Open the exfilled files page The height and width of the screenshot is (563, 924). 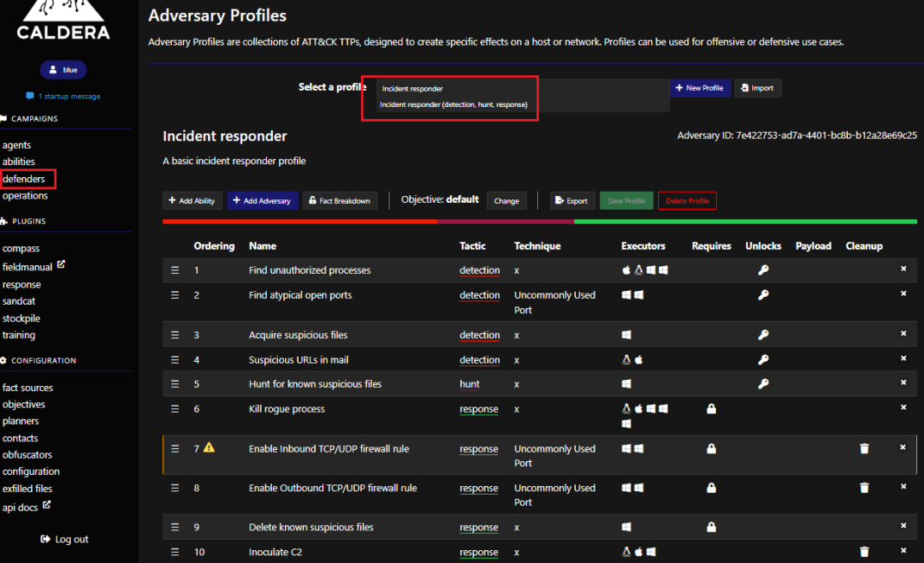pos(27,489)
